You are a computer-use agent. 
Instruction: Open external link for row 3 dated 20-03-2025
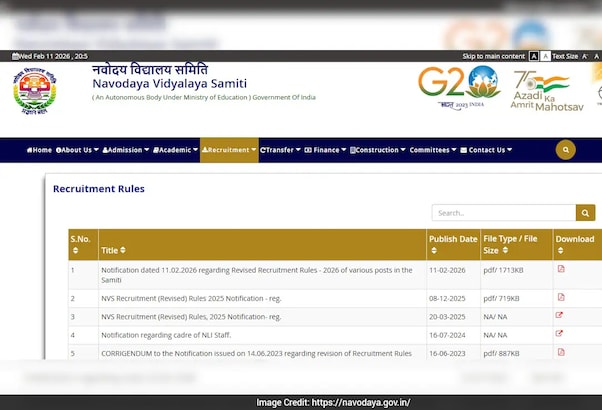tap(559, 315)
